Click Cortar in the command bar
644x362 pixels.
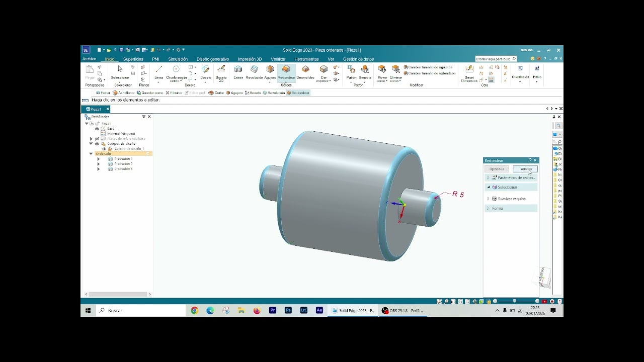[216, 93]
